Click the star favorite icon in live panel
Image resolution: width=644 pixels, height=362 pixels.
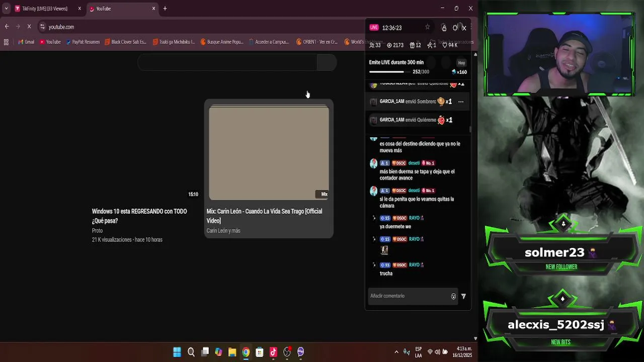click(x=428, y=28)
